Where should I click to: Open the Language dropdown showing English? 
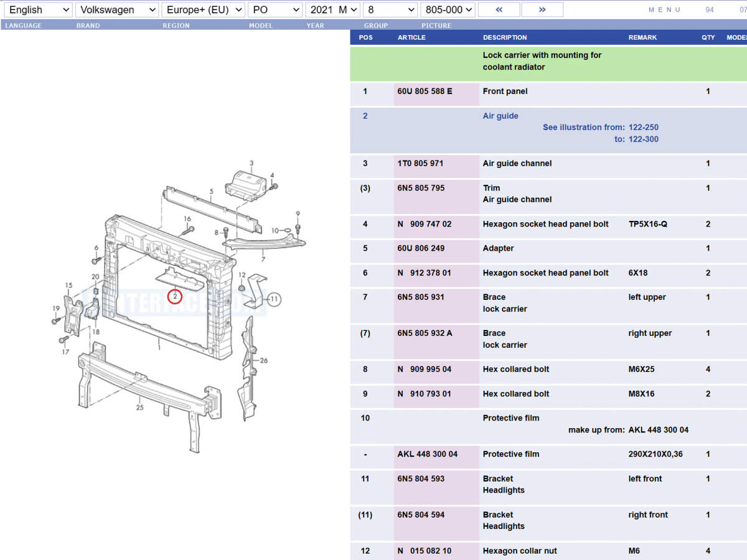pos(37,10)
